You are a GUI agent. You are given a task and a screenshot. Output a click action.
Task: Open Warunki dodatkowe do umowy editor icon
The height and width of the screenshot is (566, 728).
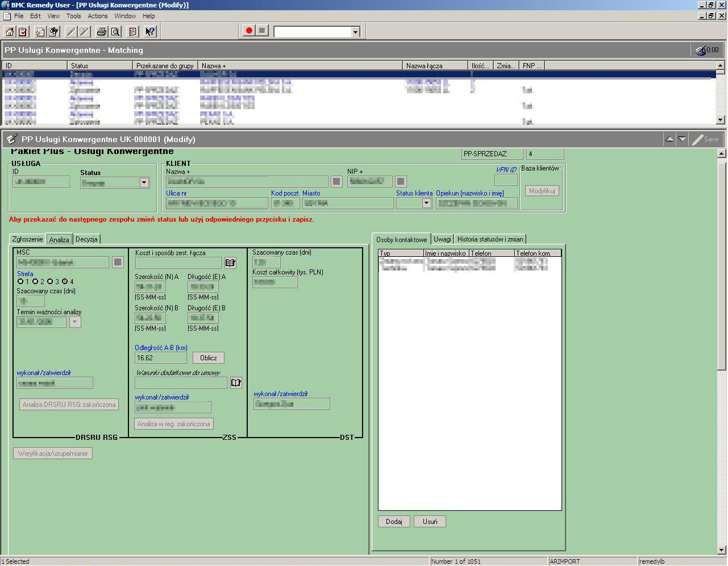[236, 383]
